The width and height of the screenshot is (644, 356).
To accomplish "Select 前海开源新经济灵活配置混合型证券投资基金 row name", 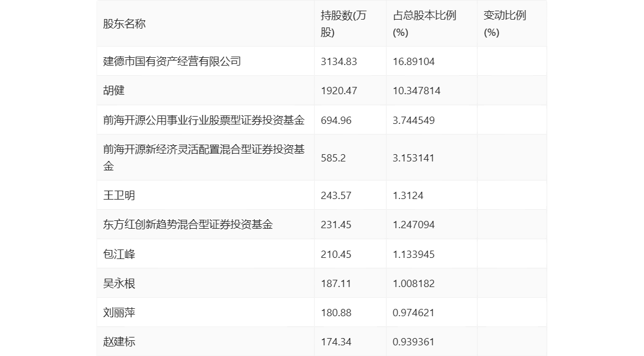I will (x=204, y=158).
